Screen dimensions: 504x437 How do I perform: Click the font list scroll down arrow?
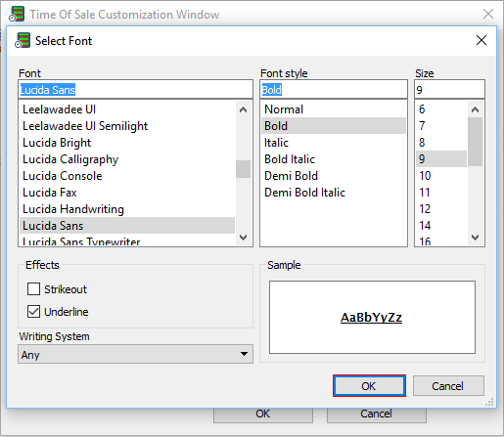click(x=243, y=238)
